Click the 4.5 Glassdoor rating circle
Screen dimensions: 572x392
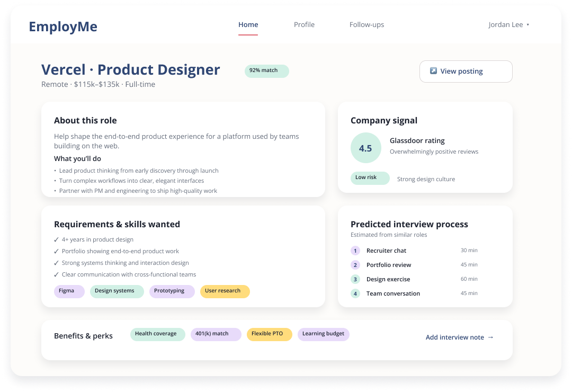[x=365, y=148]
